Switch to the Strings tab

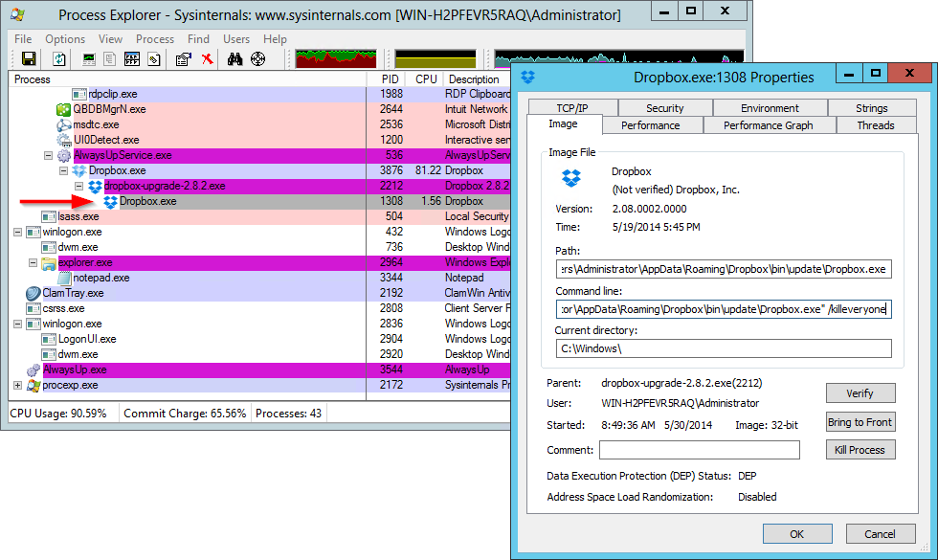[872, 107]
